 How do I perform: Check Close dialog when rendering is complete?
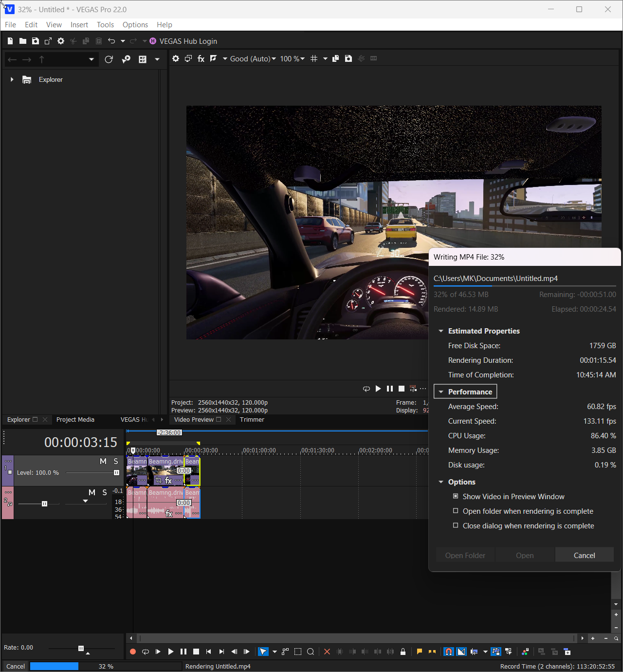pos(456,525)
